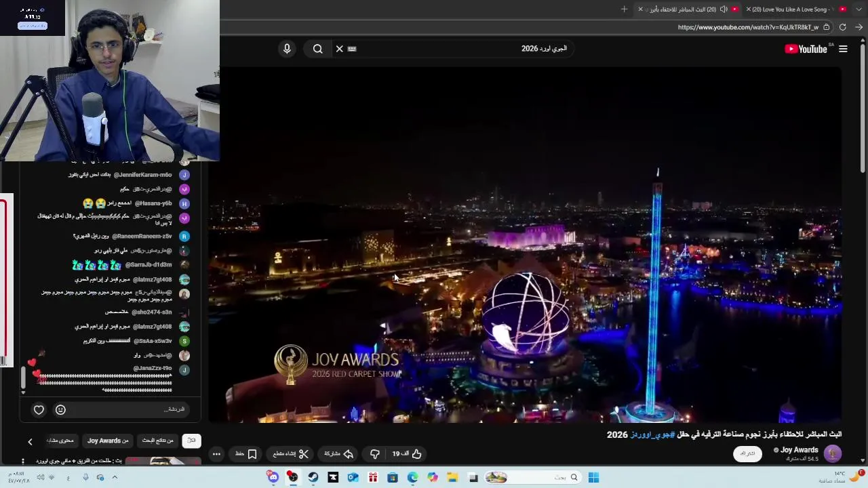The image size is (868, 488).
Task: Open CapCut icon on taskbar
Action: 333,478
